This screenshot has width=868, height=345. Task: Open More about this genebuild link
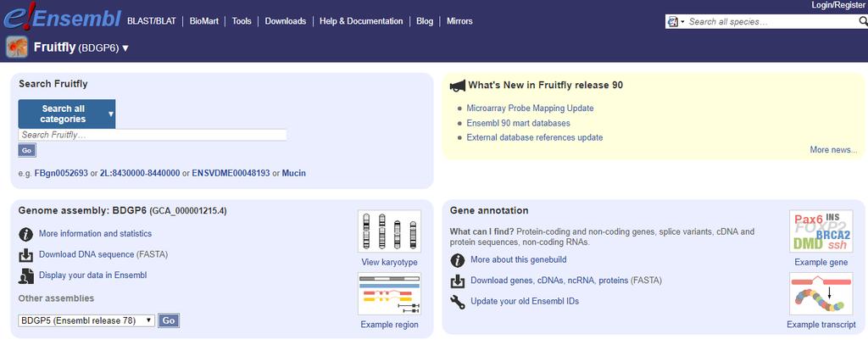519,259
